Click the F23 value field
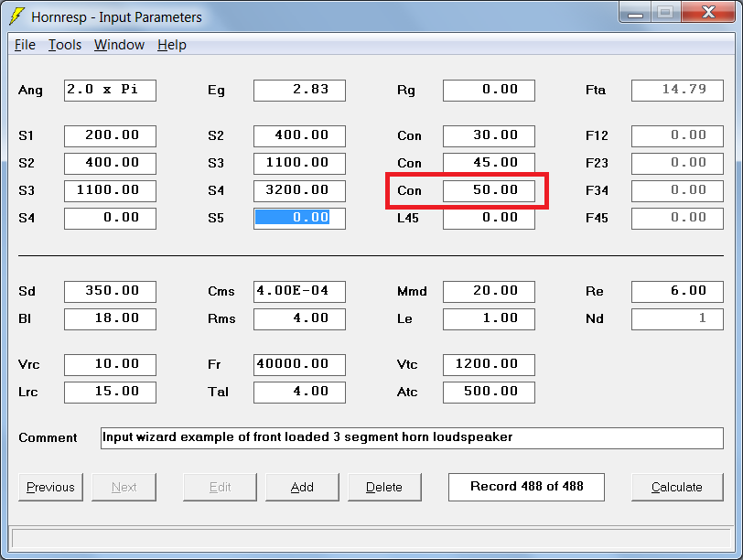Image resolution: width=743 pixels, height=560 pixels. pyautogui.click(x=678, y=164)
